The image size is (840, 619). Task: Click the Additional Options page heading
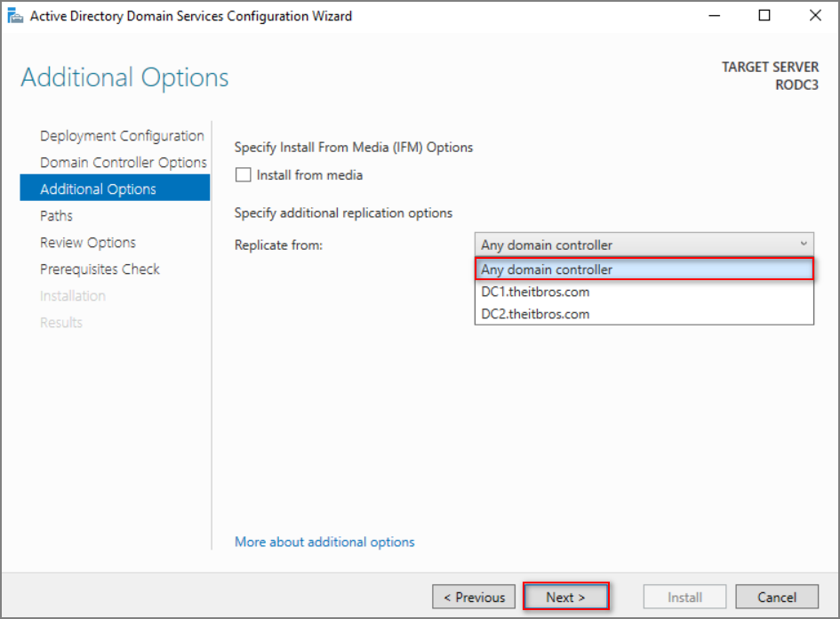[x=124, y=77]
